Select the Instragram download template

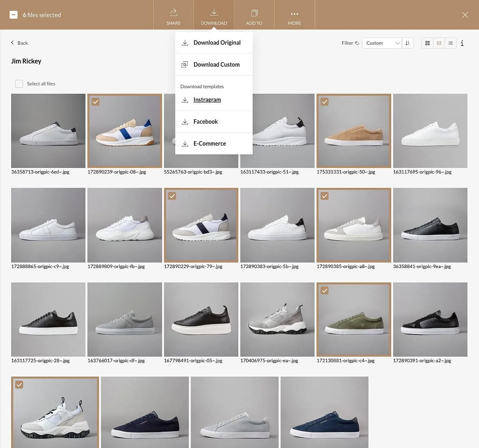(x=214, y=100)
